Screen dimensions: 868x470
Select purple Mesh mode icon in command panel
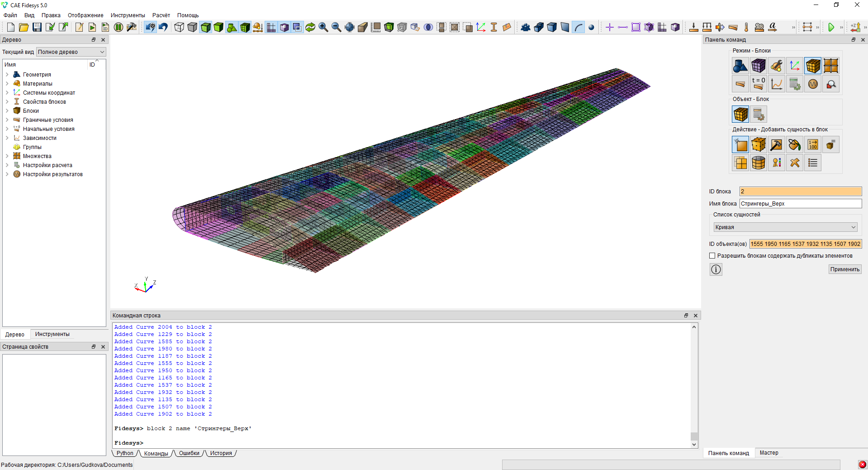pos(759,66)
